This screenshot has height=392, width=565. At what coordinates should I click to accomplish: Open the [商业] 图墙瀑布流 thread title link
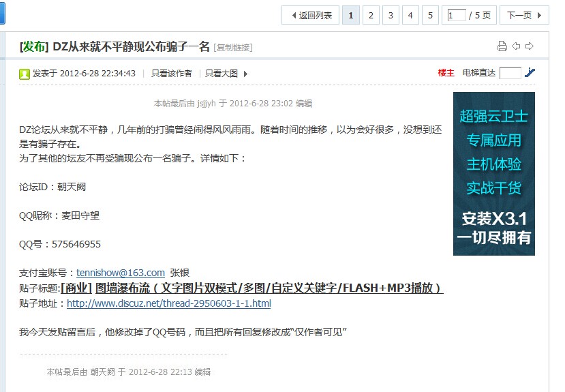click(x=252, y=288)
